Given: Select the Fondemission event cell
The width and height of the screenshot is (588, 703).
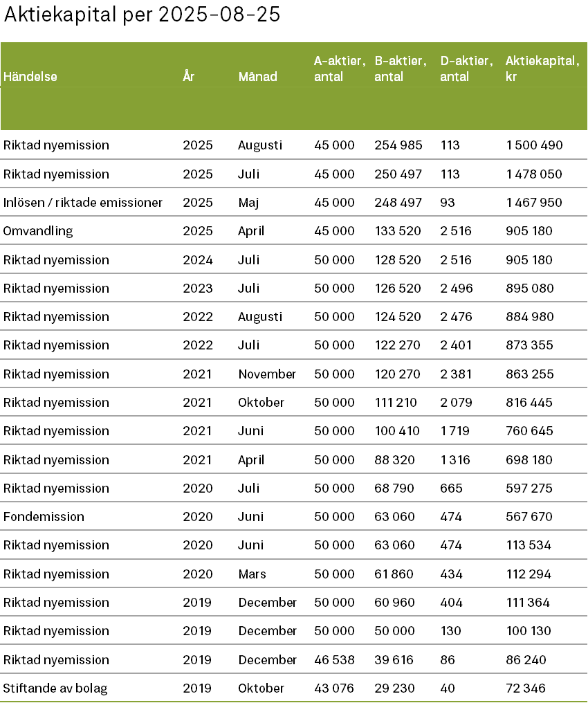Looking at the screenshot, I should 44,517.
